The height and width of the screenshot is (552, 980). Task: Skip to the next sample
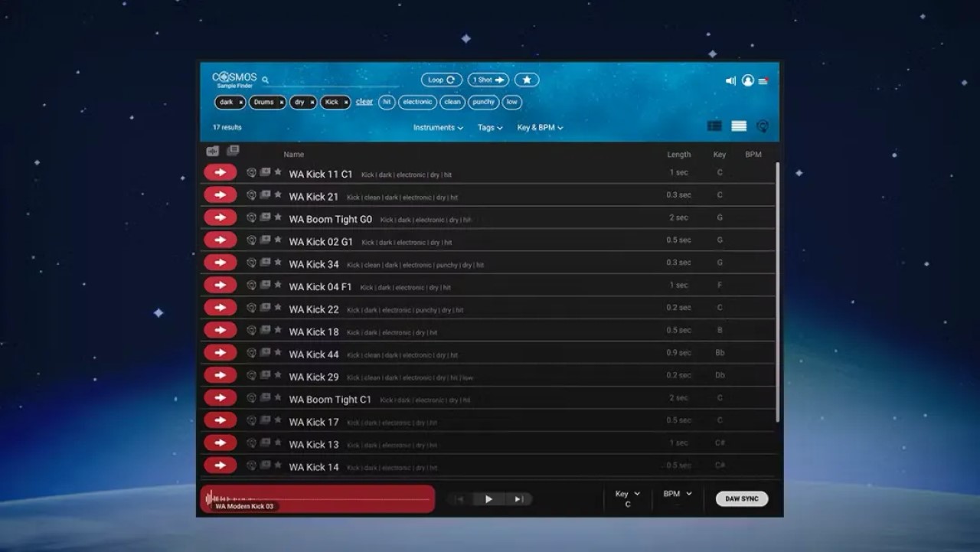(x=519, y=499)
